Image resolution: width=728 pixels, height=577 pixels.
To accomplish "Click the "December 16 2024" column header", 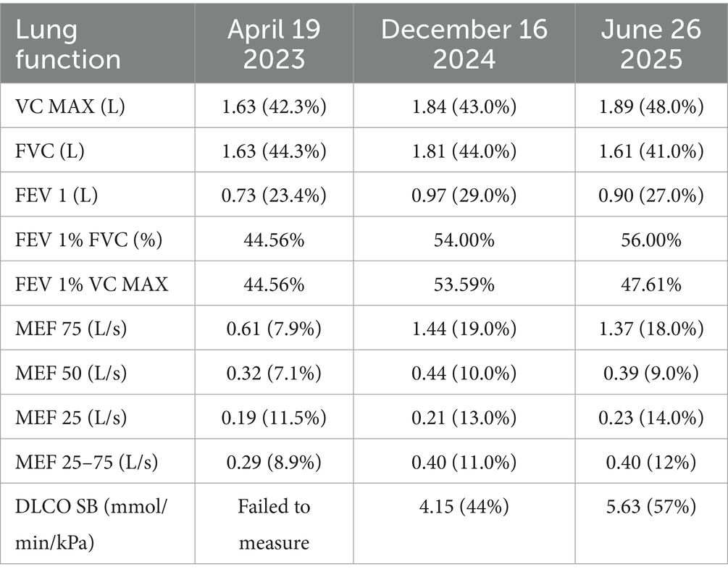I will click(464, 43).
